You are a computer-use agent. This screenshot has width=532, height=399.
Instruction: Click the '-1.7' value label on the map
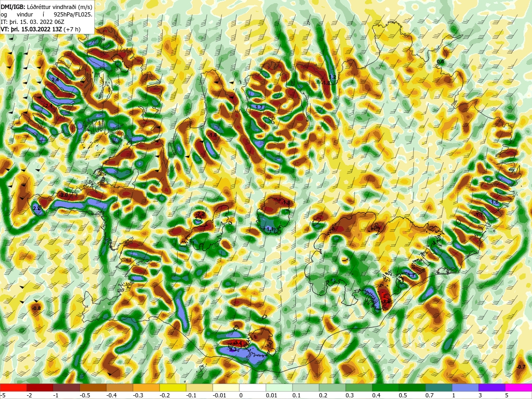click(479, 215)
